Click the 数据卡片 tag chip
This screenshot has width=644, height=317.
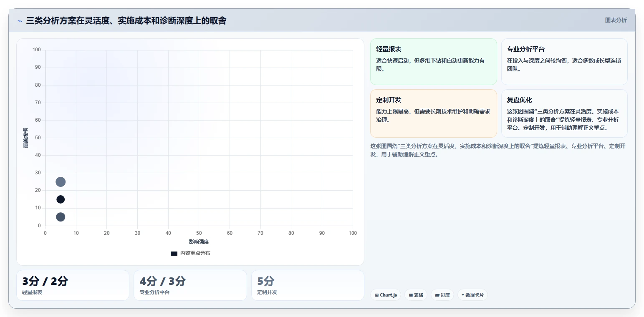pyautogui.click(x=472, y=295)
